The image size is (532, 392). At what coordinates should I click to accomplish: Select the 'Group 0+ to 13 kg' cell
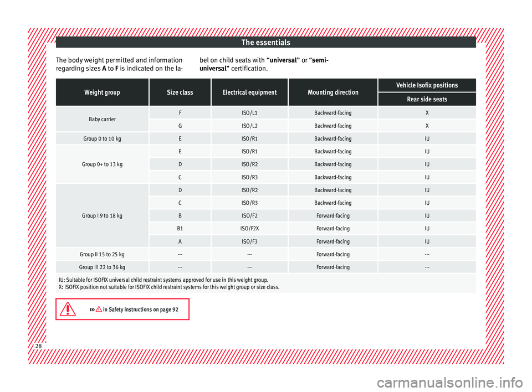coord(102,164)
